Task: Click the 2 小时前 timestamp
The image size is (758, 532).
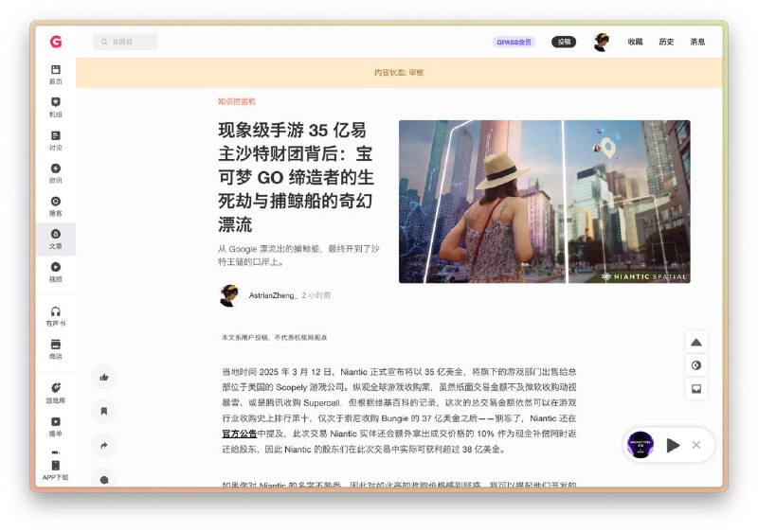Action: (316, 295)
